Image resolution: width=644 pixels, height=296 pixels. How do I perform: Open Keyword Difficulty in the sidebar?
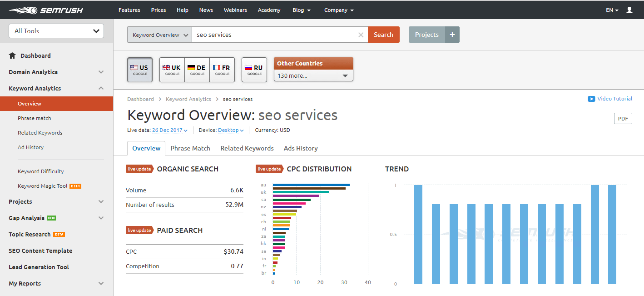pos(41,171)
